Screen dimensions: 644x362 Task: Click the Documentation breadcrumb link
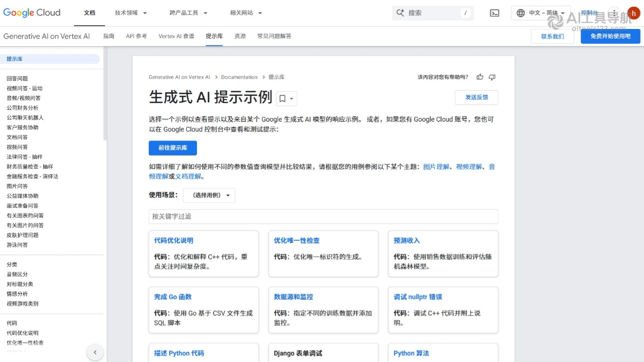pyautogui.click(x=239, y=77)
